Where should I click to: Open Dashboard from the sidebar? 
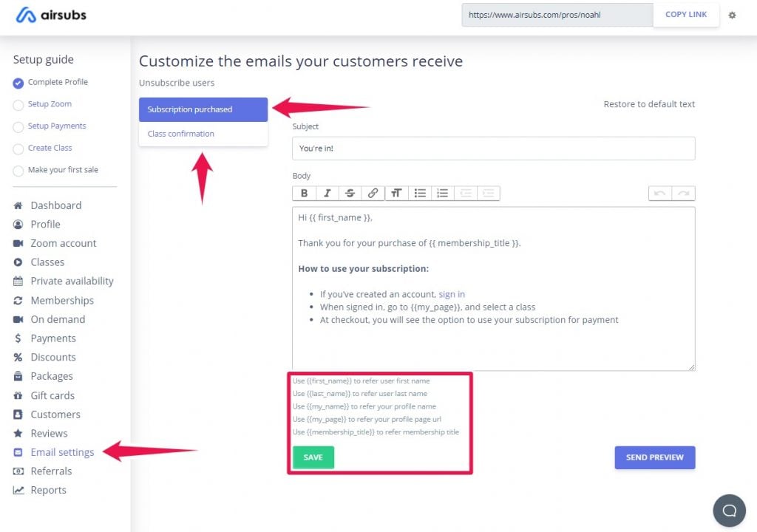(56, 205)
